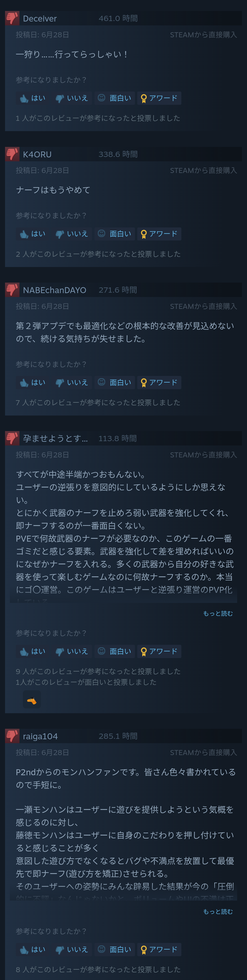
Task: Give アワード to raiga104's review
Action: pos(159,950)
